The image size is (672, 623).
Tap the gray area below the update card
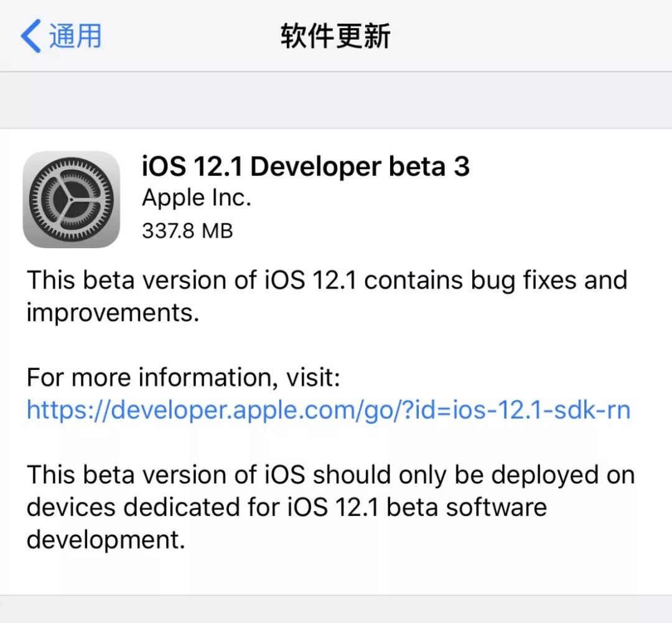[x=336, y=609]
